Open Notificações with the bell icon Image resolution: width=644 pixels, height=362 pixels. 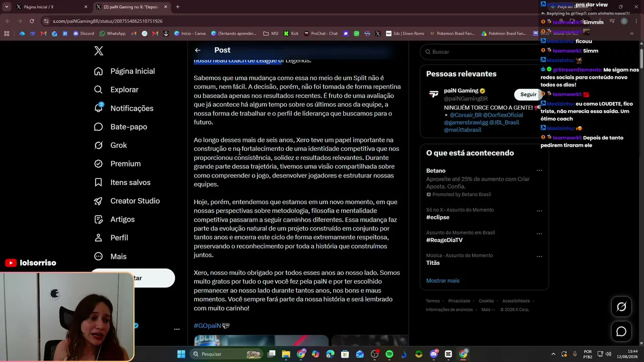tap(124, 108)
